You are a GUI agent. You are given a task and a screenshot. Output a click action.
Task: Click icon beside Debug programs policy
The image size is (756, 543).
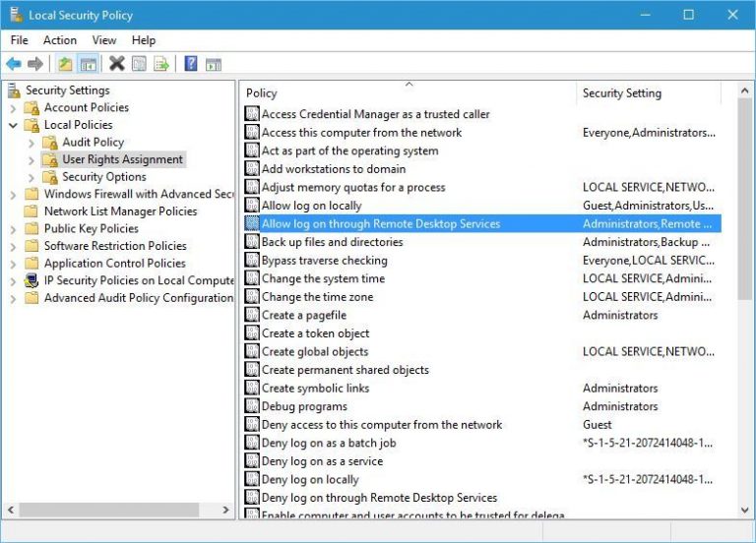[252, 406]
